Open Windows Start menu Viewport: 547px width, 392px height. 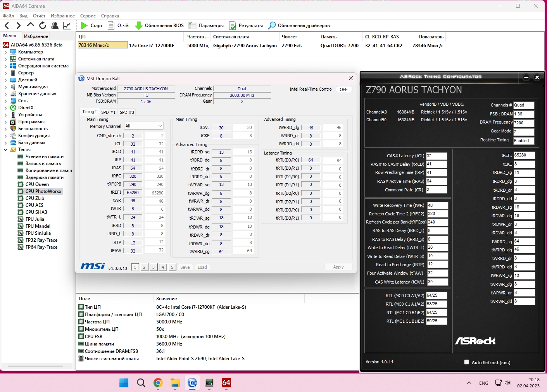coord(124,383)
